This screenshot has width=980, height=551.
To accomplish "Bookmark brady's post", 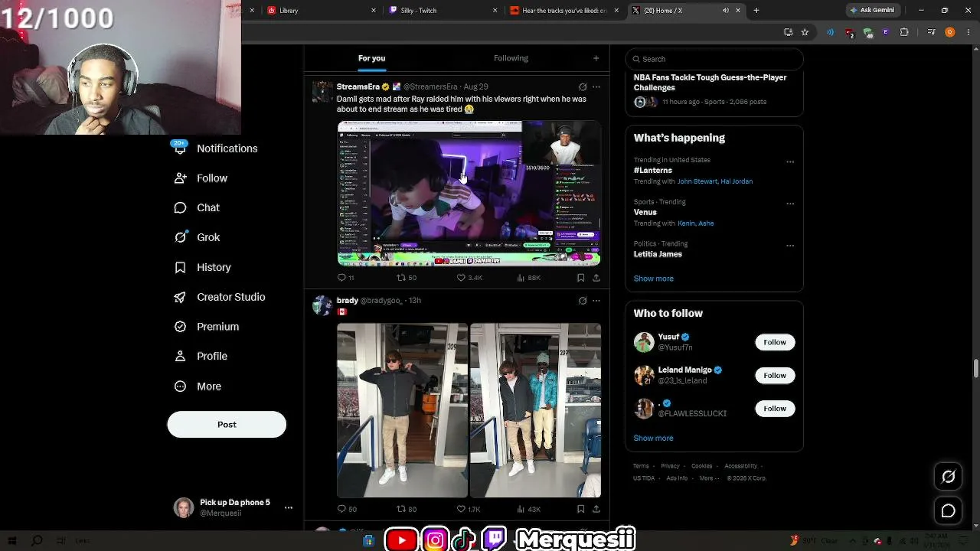I will coord(580,509).
